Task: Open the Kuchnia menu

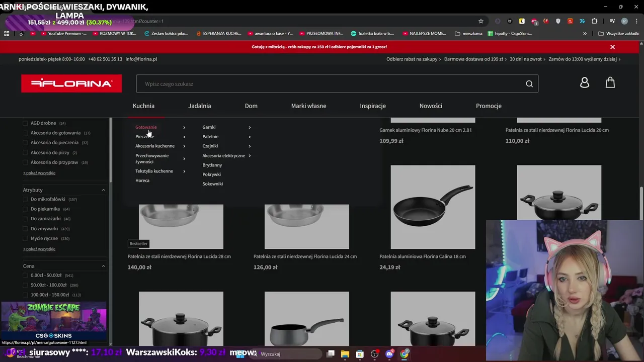Action: click(143, 106)
